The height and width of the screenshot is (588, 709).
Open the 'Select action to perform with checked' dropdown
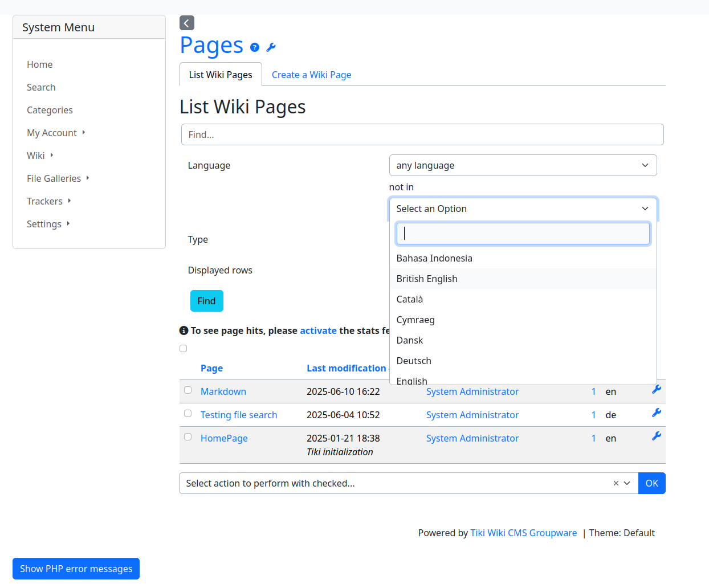coord(409,483)
